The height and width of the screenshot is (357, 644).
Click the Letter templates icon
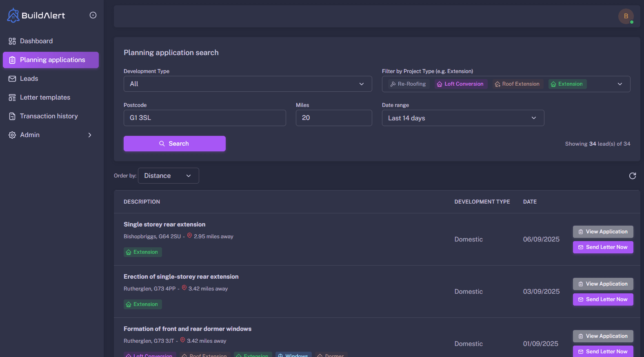click(x=12, y=98)
